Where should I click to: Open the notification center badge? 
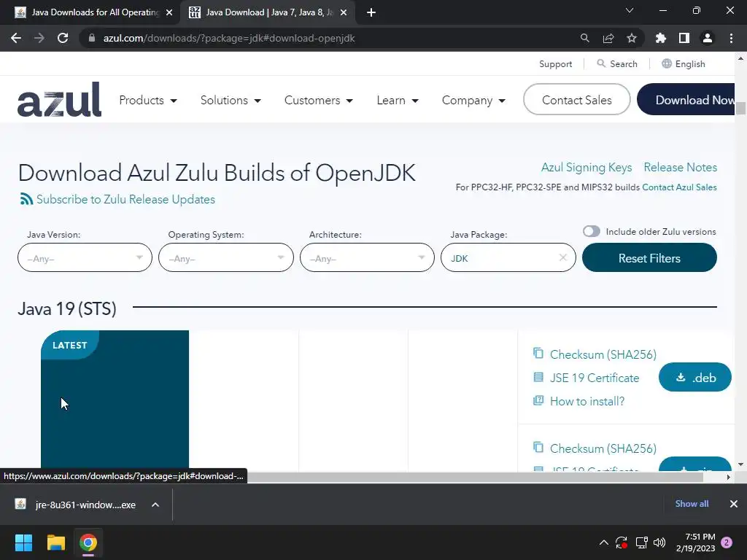point(727,542)
